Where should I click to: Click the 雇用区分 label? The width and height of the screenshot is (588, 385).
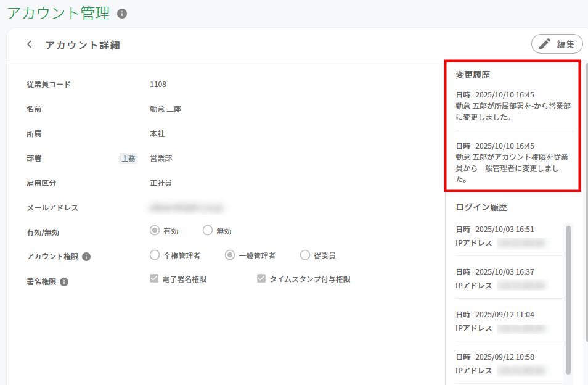41,183
